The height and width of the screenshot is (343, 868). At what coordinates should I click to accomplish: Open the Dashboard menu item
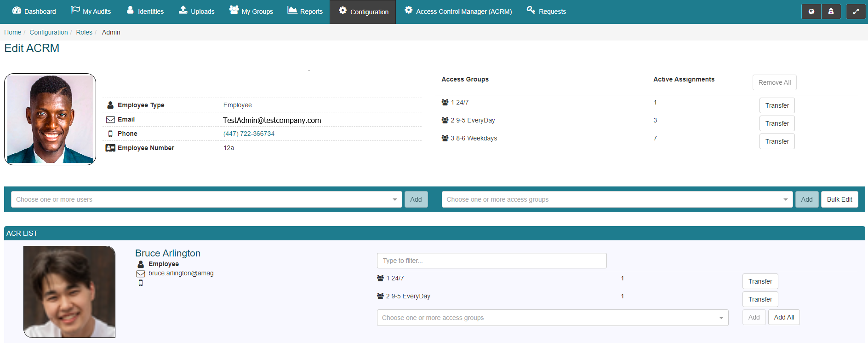click(x=34, y=12)
